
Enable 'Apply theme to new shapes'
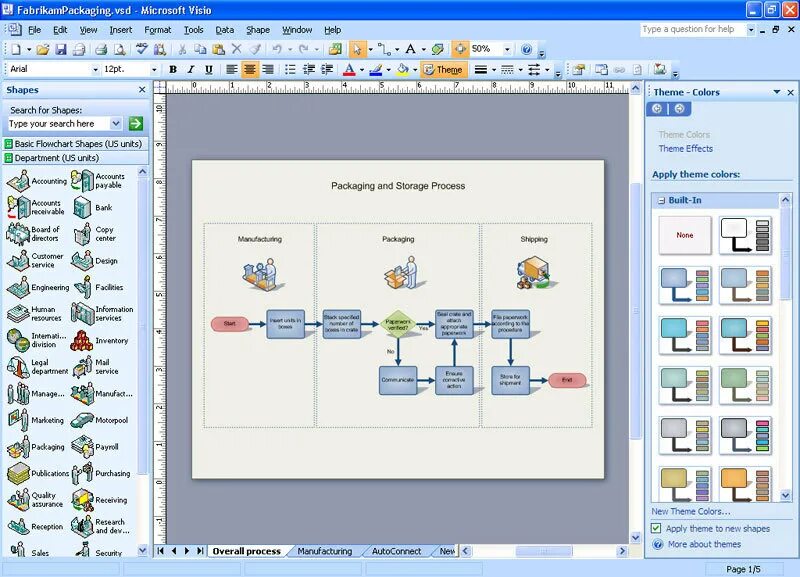(x=655, y=530)
